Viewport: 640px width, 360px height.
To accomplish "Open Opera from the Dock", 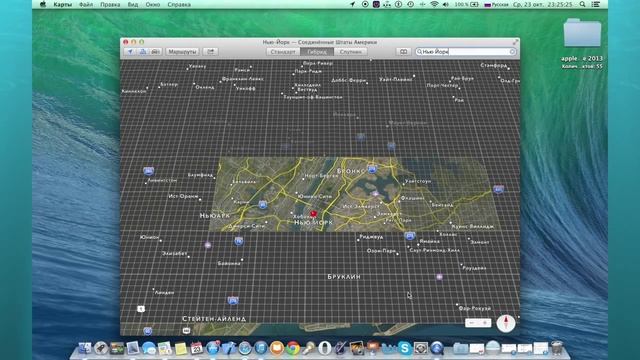I will [325, 348].
